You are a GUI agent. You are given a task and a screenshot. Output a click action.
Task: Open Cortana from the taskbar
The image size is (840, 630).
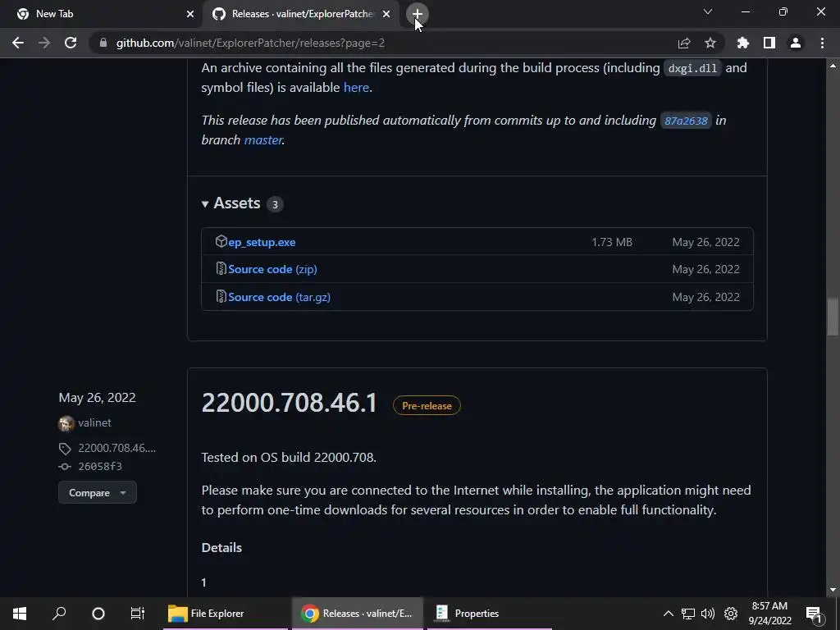98,614
